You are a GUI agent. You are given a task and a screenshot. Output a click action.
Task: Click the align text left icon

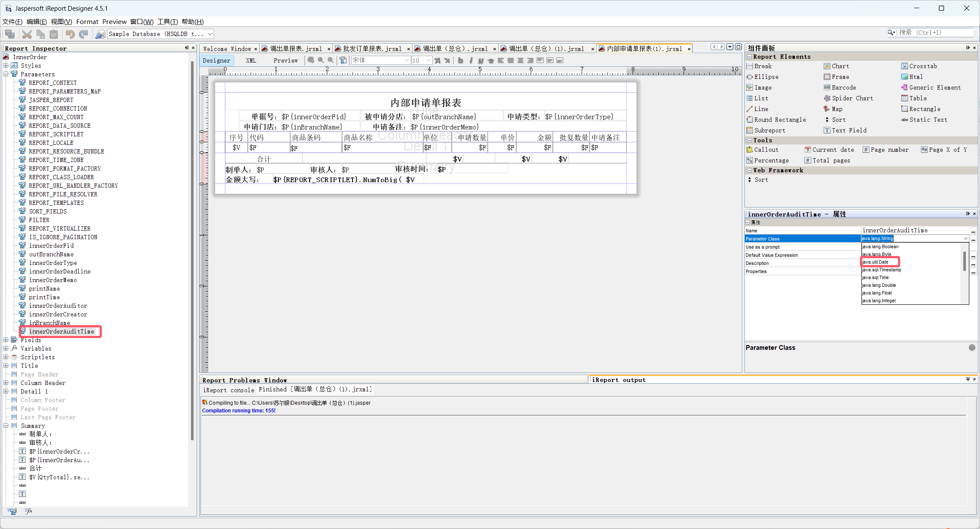coord(501,60)
